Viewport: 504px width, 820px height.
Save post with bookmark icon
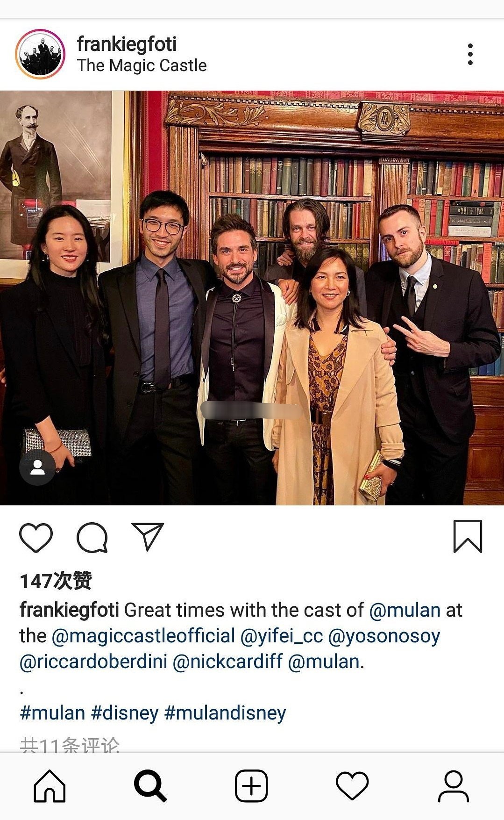coord(468,537)
